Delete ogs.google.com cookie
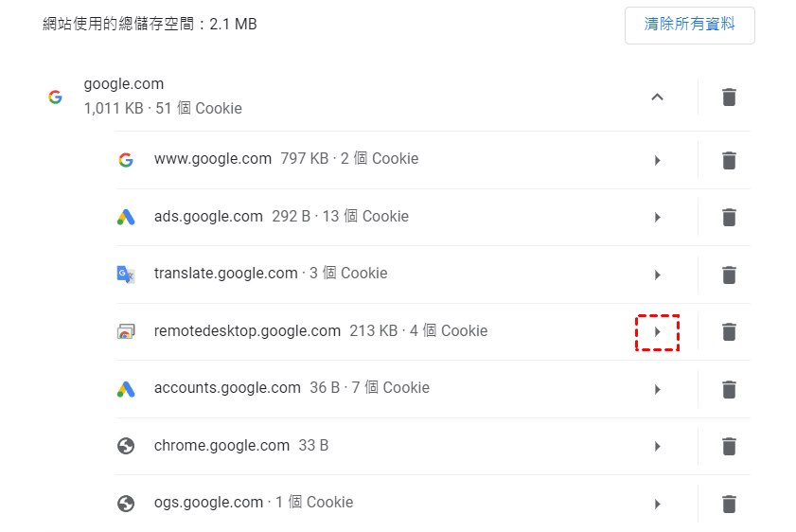The image size is (796, 532). point(729,504)
